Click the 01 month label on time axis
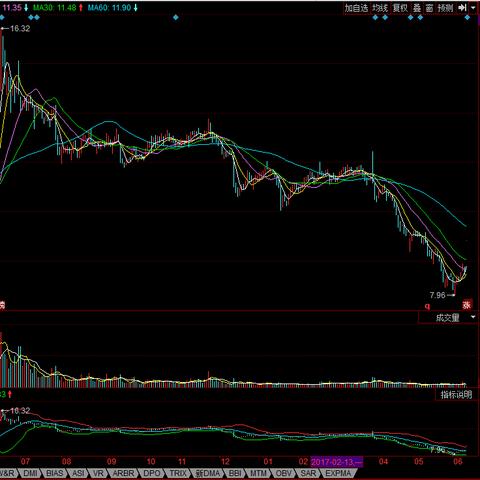This screenshot has height=480, width=480. coord(268,462)
